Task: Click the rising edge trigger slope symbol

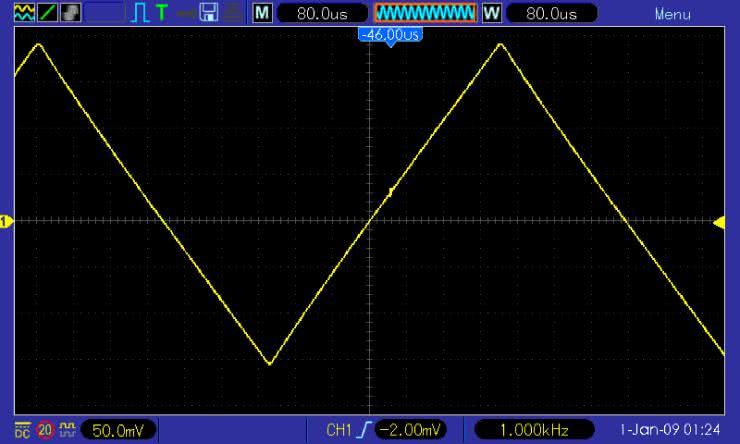Action: click(x=366, y=430)
